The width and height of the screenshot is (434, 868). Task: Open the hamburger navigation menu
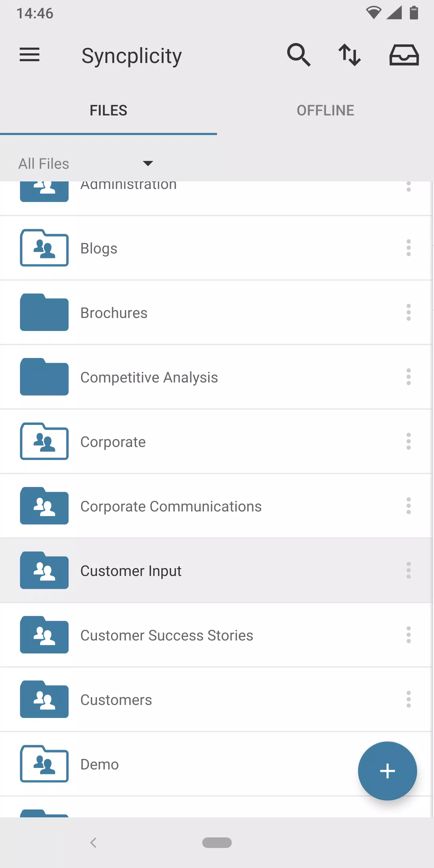click(30, 55)
